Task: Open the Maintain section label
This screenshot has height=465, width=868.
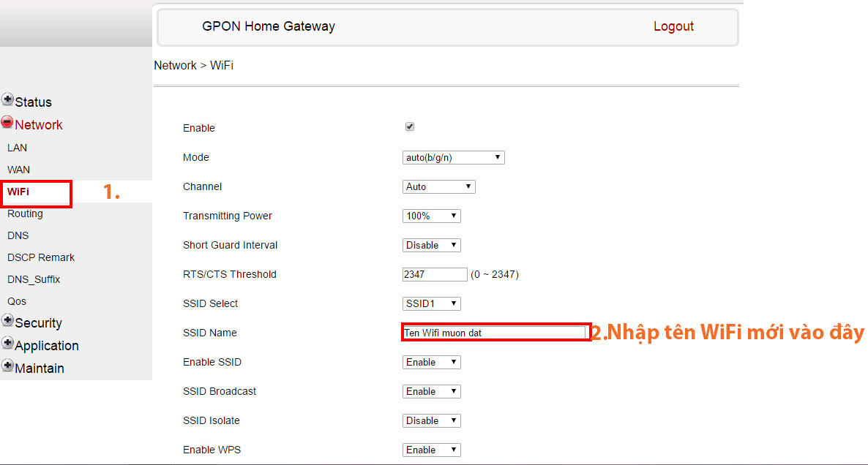Action: coord(40,368)
